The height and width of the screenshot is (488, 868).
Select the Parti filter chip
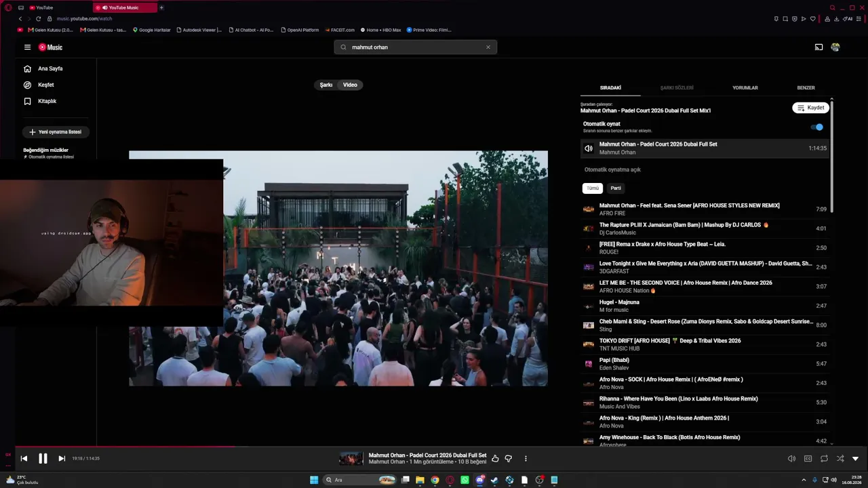[x=616, y=188]
